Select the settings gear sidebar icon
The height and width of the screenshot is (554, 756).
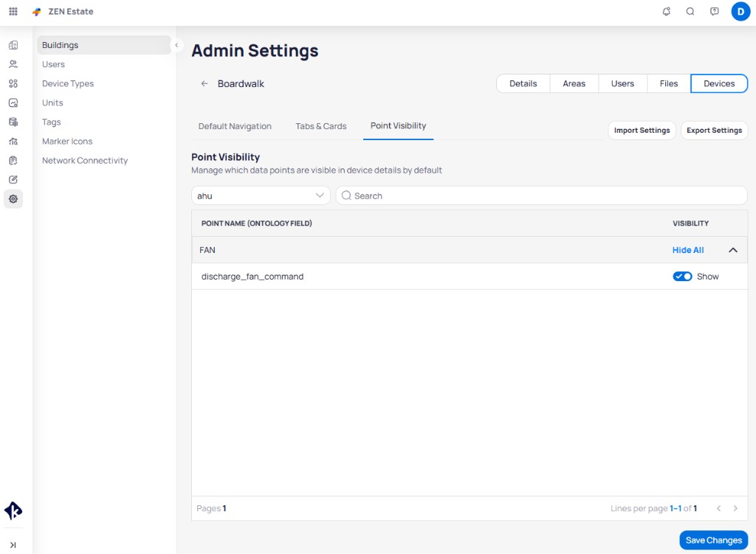click(x=13, y=198)
